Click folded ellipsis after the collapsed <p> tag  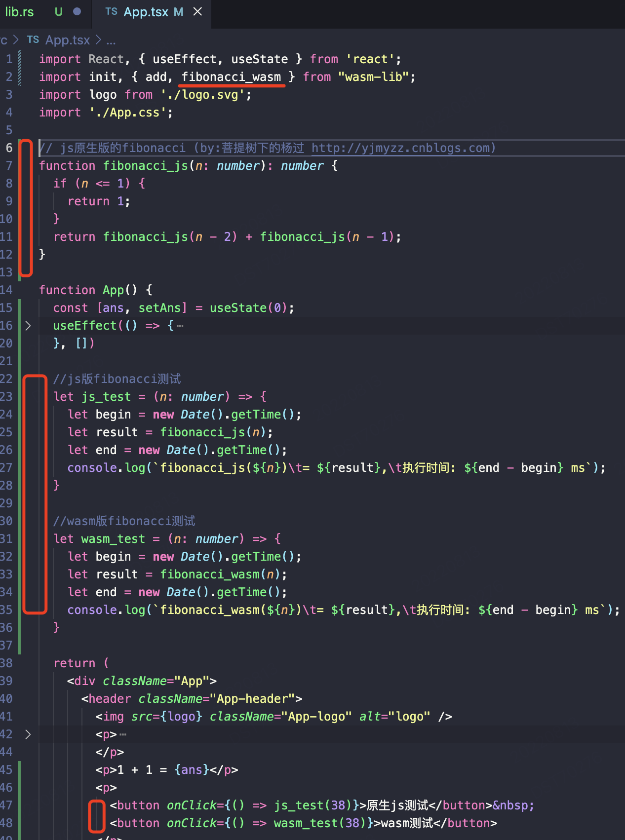point(123,734)
